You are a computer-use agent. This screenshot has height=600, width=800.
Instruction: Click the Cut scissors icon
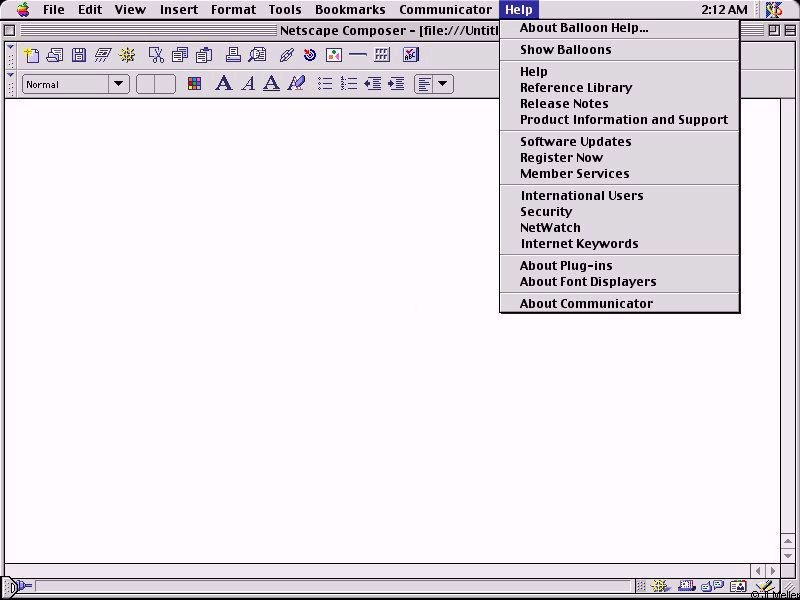click(156, 55)
